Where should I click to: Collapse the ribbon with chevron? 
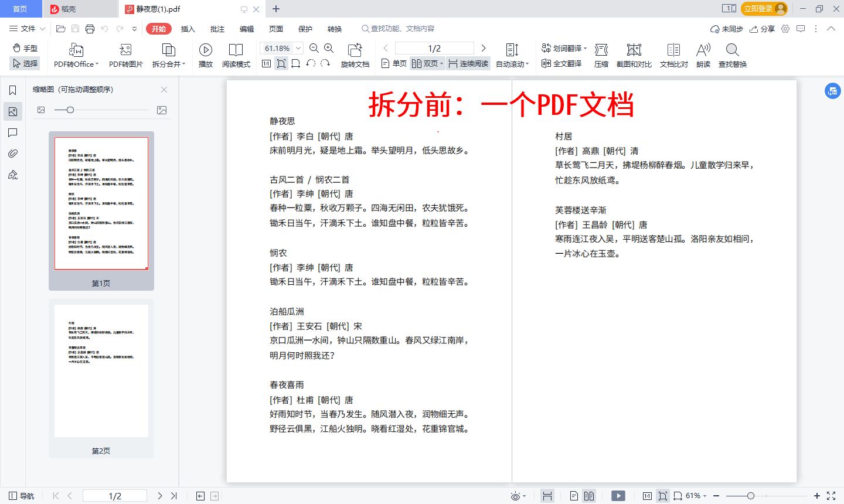[831, 29]
